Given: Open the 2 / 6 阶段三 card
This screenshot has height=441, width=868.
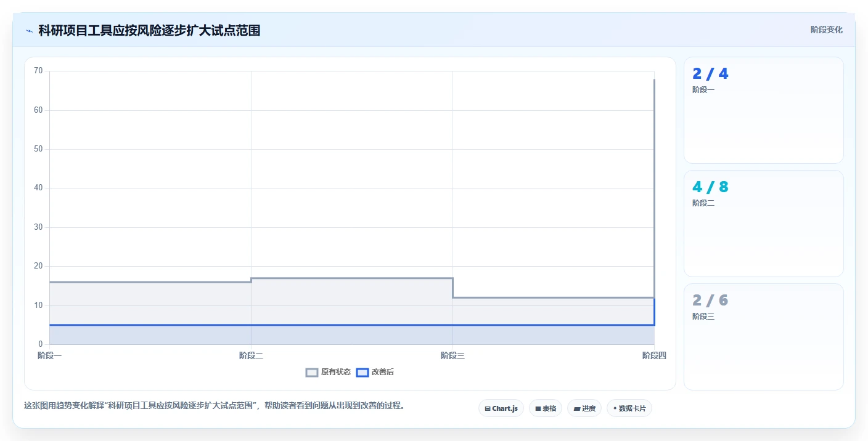Looking at the screenshot, I should click(764, 337).
